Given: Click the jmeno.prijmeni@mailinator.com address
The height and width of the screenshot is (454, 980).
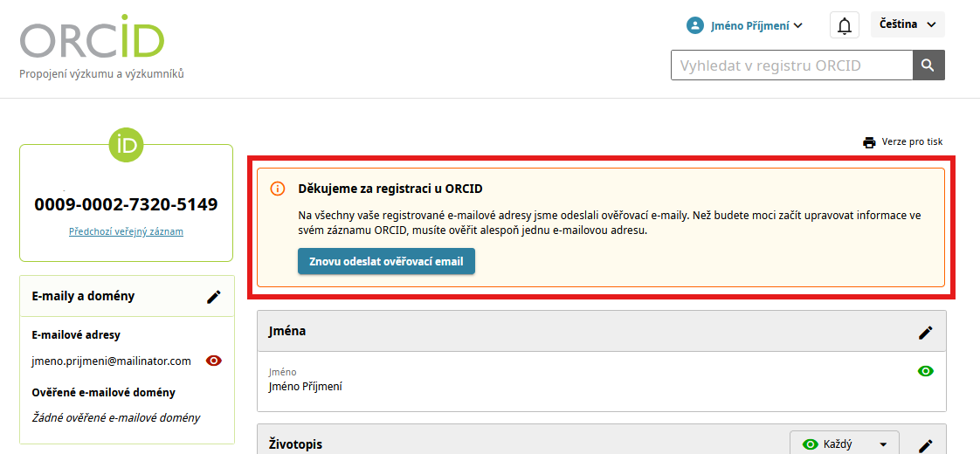Looking at the screenshot, I should tap(111, 361).
